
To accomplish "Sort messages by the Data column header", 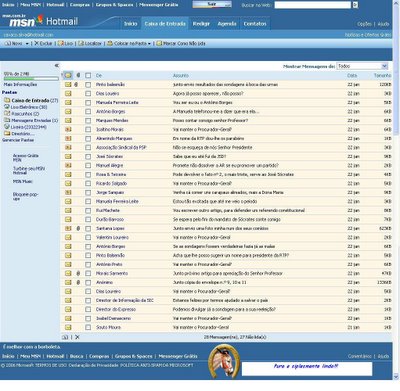I will pos(352,76).
